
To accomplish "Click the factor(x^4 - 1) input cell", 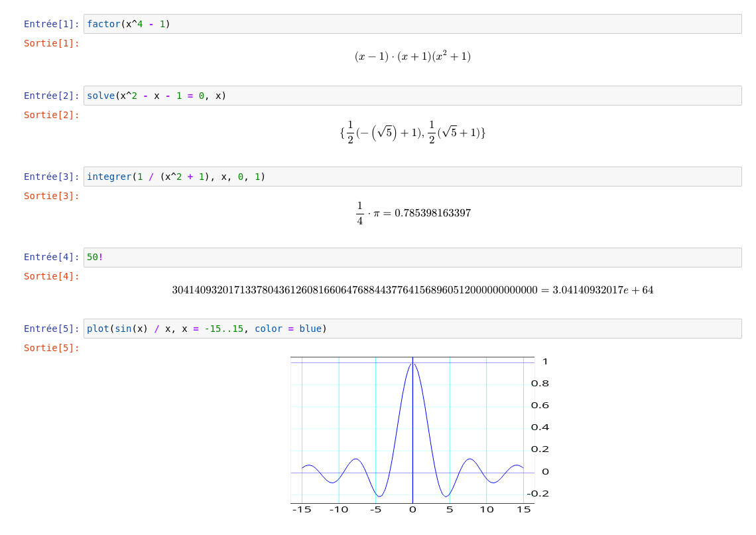I will point(412,24).
